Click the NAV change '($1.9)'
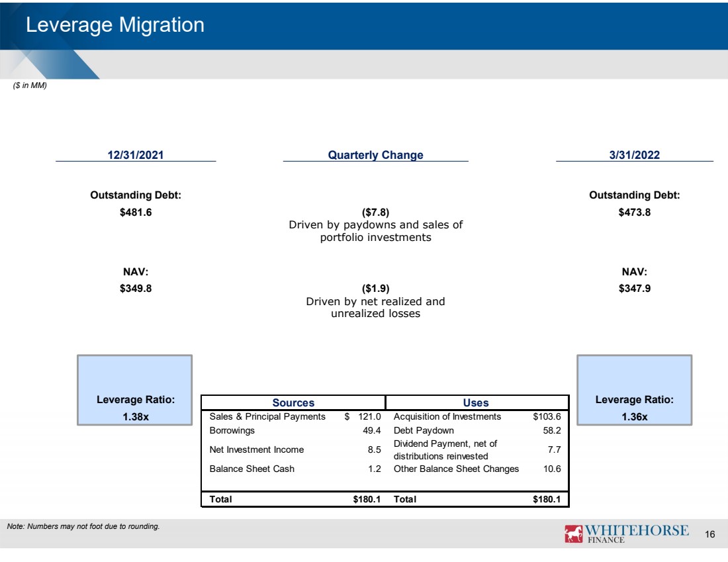Screen dimensions: 728x562 tap(376, 289)
